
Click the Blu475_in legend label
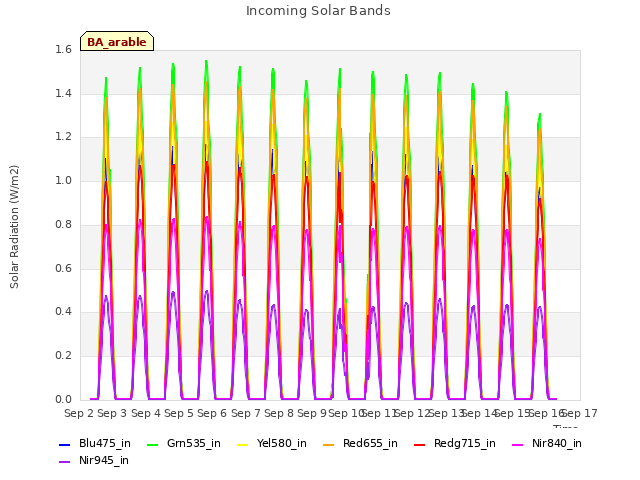coord(104,443)
